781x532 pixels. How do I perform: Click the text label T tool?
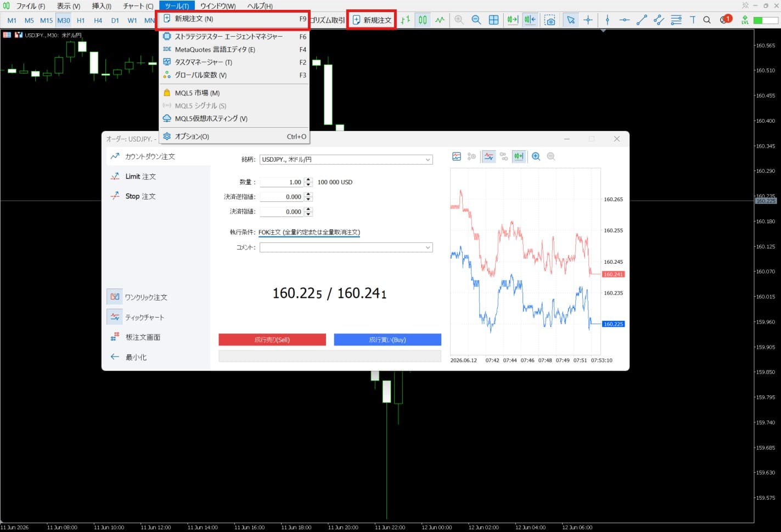click(693, 20)
